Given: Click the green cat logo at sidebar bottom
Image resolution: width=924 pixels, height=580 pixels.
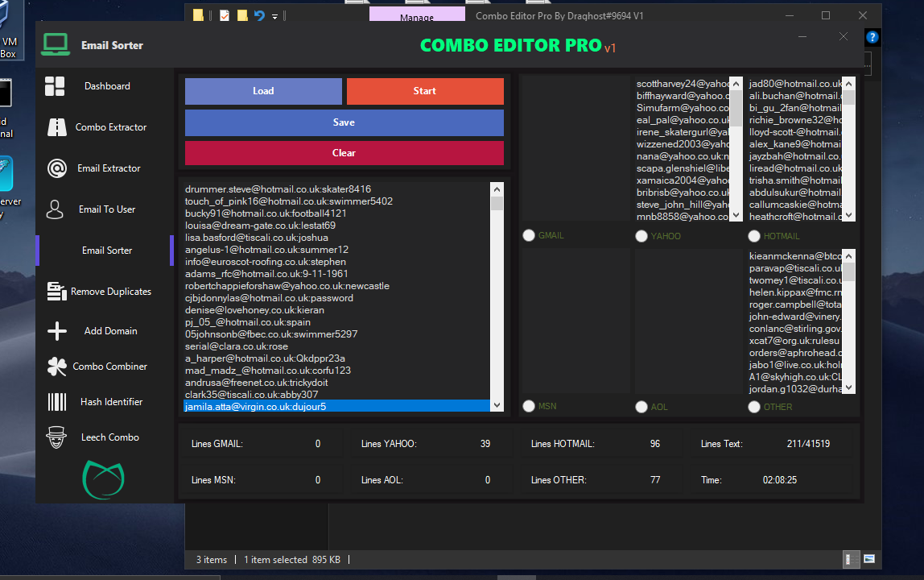Looking at the screenshot, I should click(104, 479).
